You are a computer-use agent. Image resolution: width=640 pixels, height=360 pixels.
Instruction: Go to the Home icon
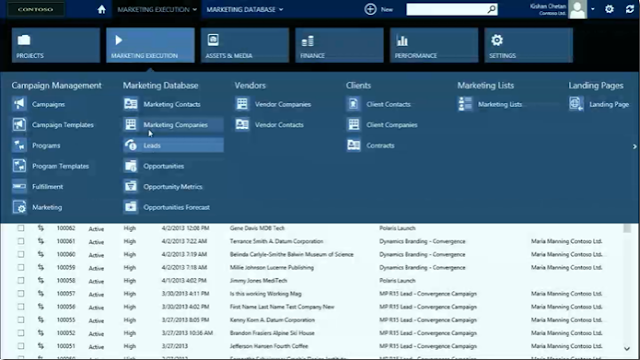click(102, 9)
